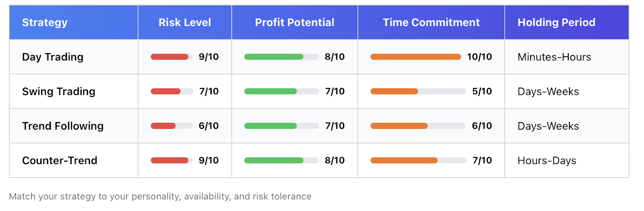
Task: Click Counter-Trend green profit potential bar
Action: coord(274,161)
